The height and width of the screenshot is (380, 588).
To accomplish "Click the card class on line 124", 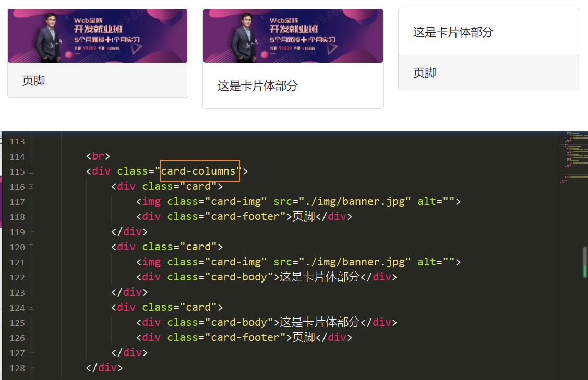I will click(x=198, y=308).
